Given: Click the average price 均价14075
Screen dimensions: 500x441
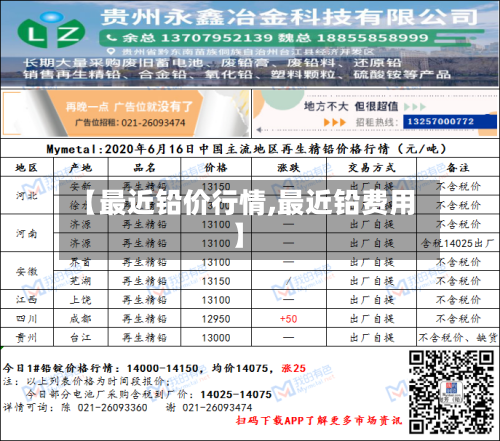Looking at the screenshot, I should click(240, 368).
